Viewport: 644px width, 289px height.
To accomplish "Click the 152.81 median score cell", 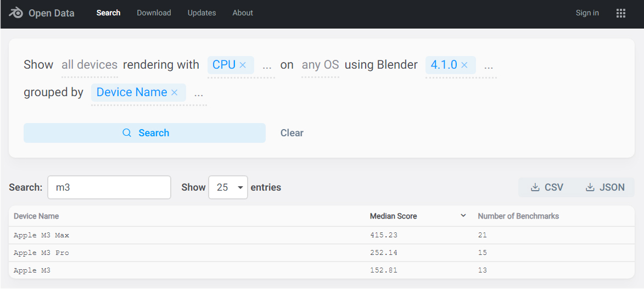I will tap(384, 270).
